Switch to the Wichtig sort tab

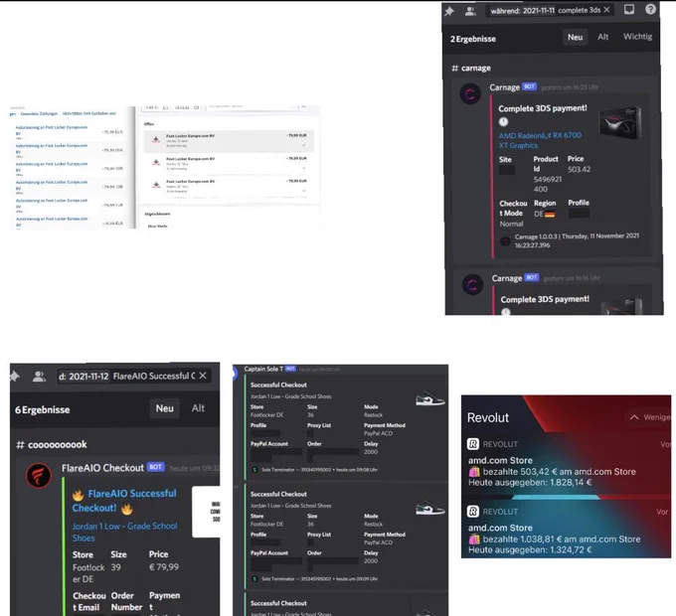coord(637,37)
